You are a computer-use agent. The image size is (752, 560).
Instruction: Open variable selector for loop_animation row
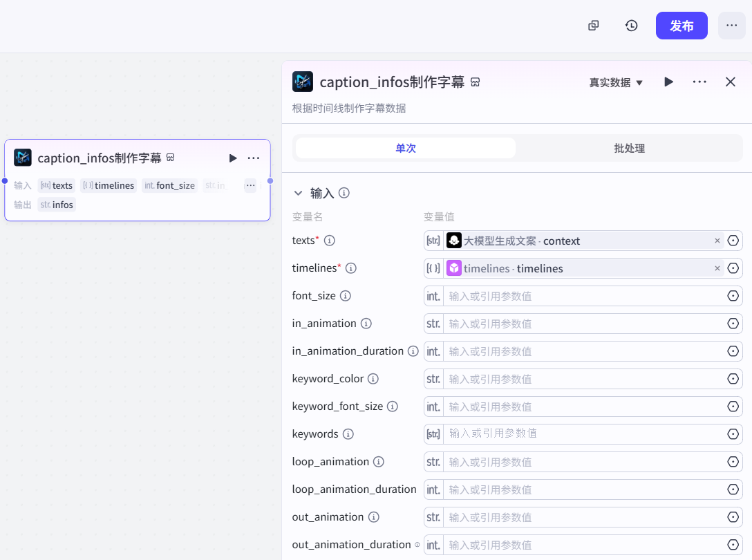click(733, 462)
